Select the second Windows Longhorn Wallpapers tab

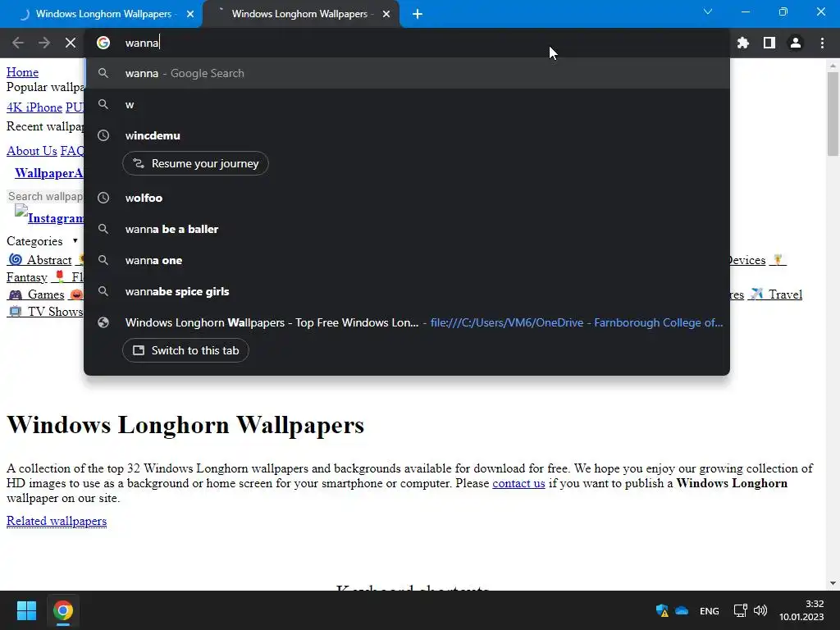pyautogui.click(x=300, y=14)
